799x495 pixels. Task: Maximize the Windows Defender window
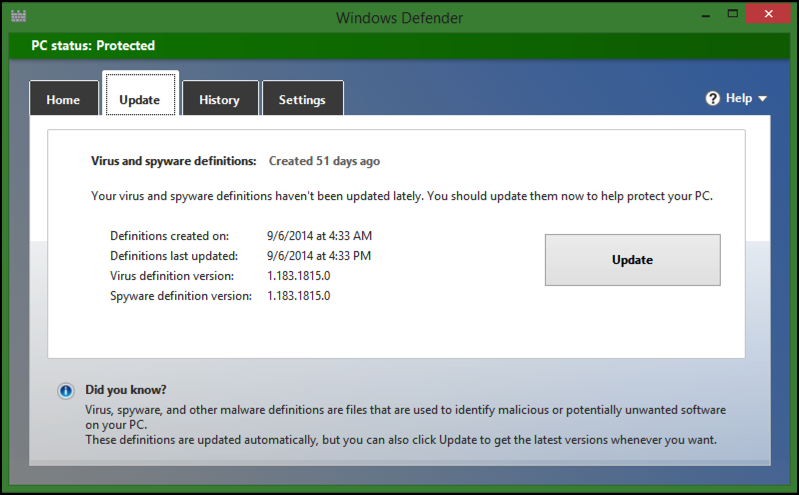tap(733, 14)
